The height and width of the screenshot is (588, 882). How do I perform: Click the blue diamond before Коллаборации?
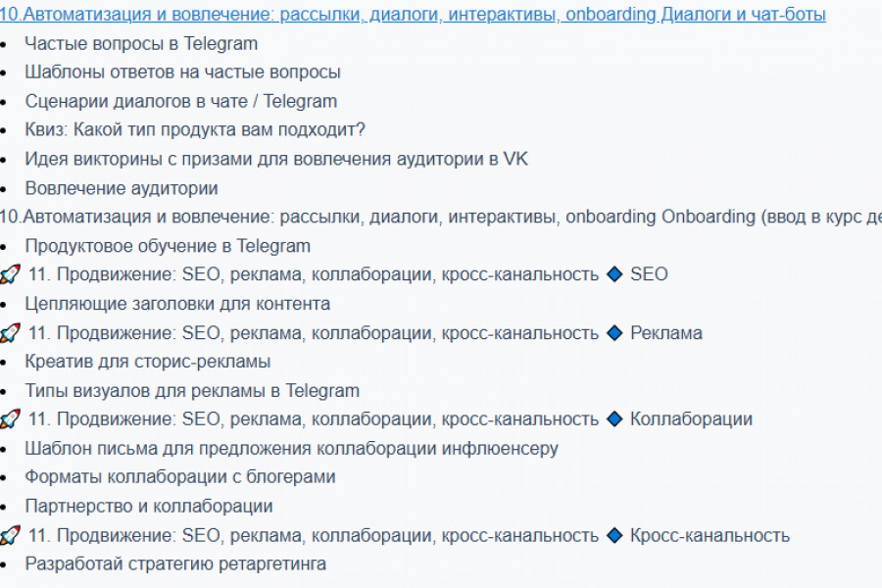[614, 419]
